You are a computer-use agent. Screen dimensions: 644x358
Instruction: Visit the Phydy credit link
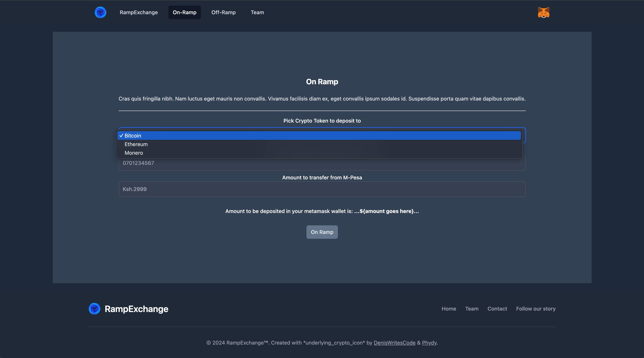tap(429, 343)
